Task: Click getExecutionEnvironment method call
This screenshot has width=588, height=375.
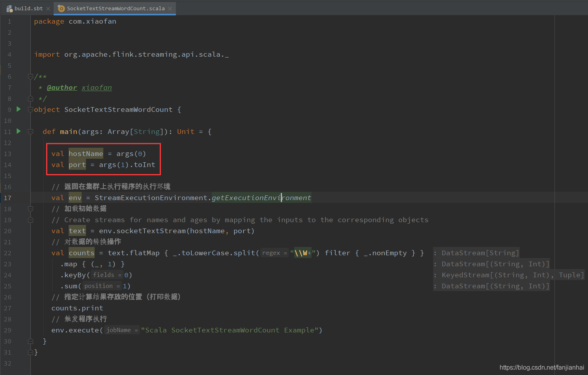Action: [x=261, y=198]
